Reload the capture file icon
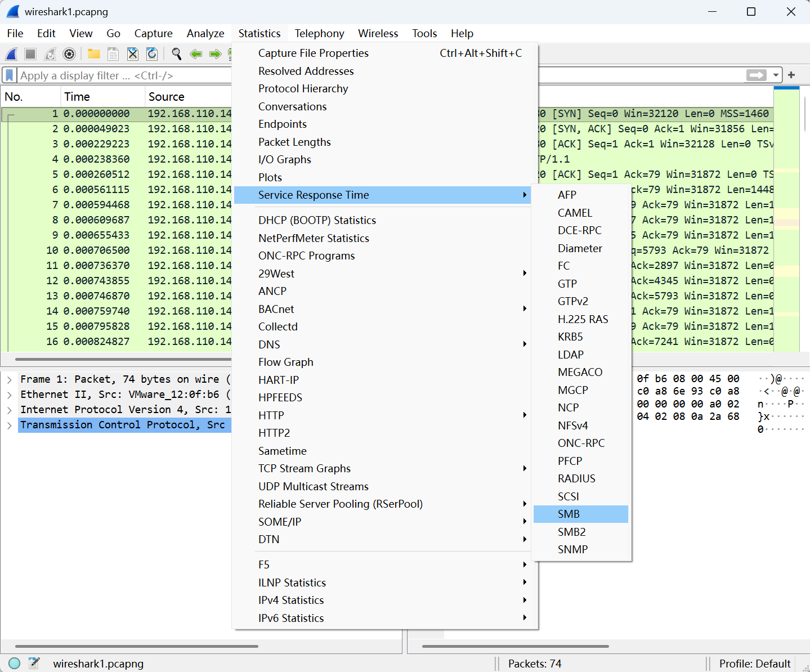The image size is (810, 672). [x=152, y=54]
